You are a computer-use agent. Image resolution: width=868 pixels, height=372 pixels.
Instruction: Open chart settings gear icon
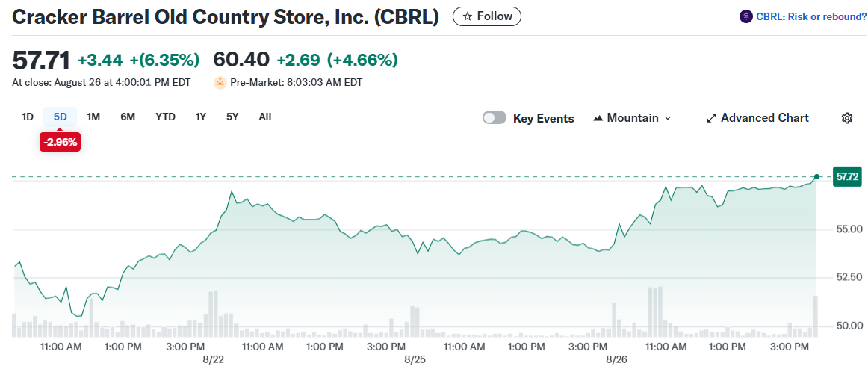pyautogui.click(x=846, y=118)
